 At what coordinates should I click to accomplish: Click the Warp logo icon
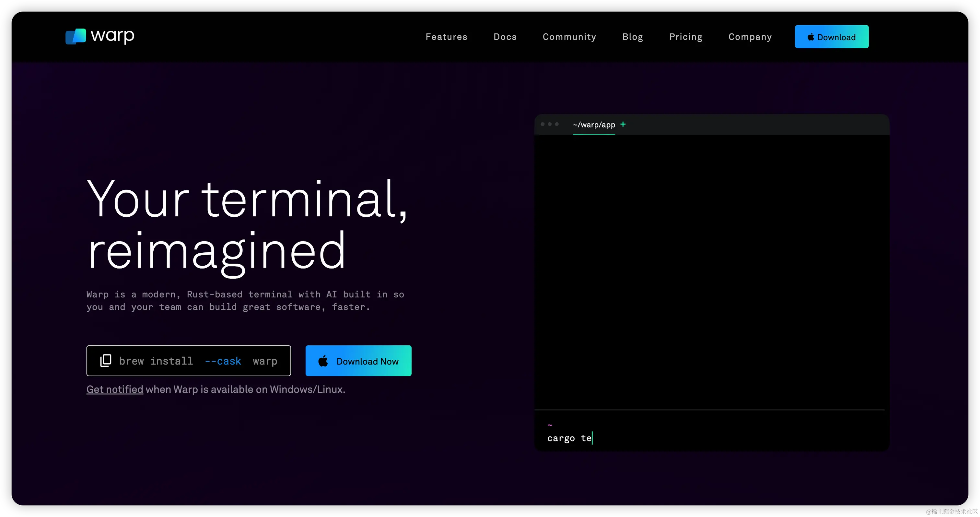pyautogui.click(x=76, y=37)
